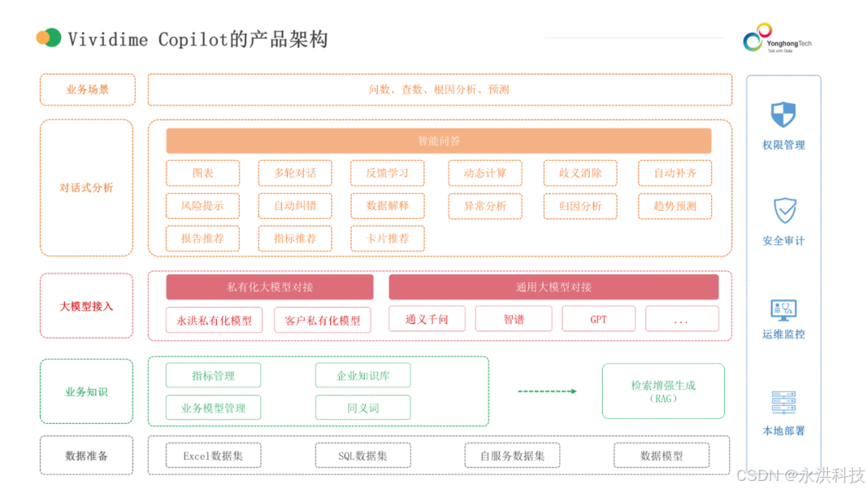868x489 pixels.
Task: Click the 指标推荐 box
Action: pyautogui.click(x=295, y=239)
